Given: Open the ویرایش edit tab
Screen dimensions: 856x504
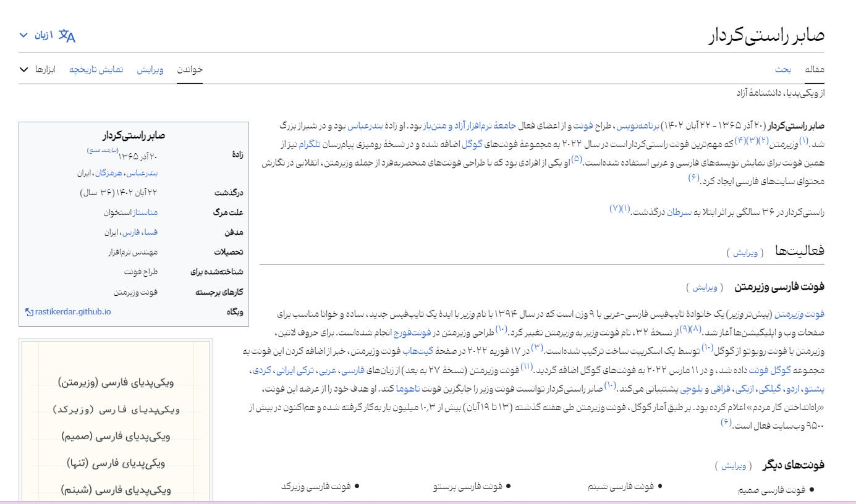Looking at the screenshot, I should tap(150, 69).
